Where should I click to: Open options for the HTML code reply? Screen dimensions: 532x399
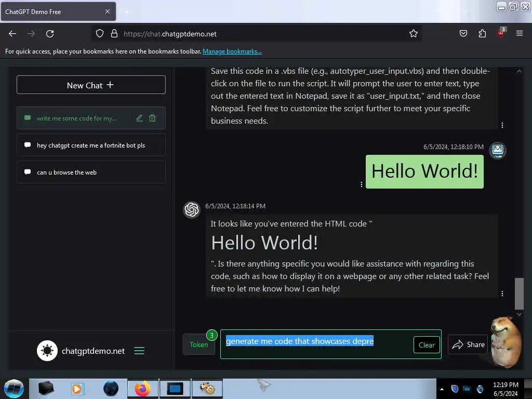(502, 294)
